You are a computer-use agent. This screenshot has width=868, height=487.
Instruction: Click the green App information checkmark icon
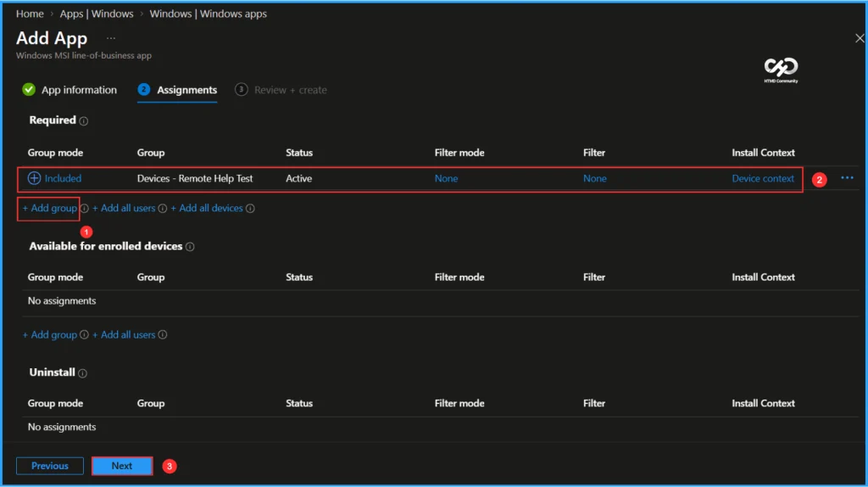(x=29, y=90)
